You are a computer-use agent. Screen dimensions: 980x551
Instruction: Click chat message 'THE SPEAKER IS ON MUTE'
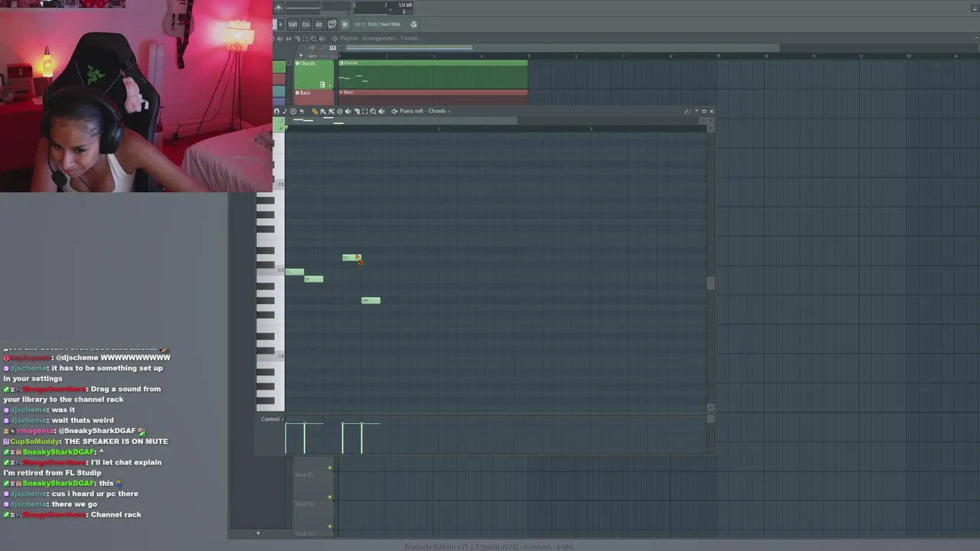(116, 442)
